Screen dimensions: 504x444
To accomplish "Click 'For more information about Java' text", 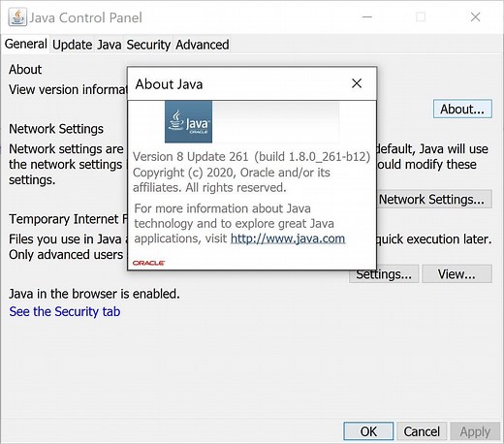I will click(222, 208).
